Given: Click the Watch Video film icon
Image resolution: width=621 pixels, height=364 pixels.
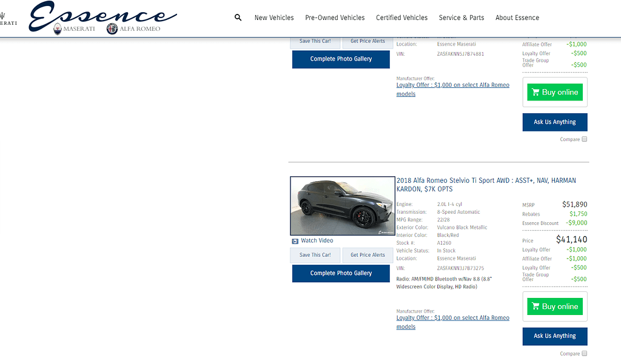Looking at the screenshot, I should click(295, 241).
